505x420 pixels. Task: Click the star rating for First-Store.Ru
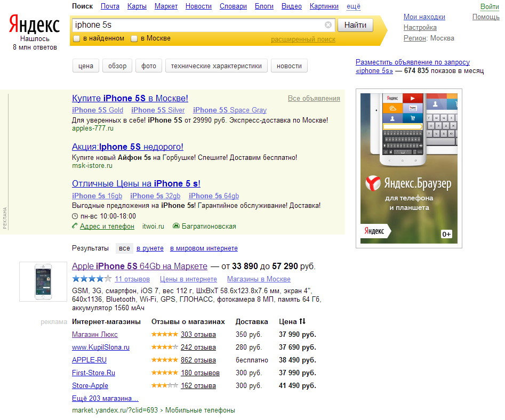pos(165,373)
